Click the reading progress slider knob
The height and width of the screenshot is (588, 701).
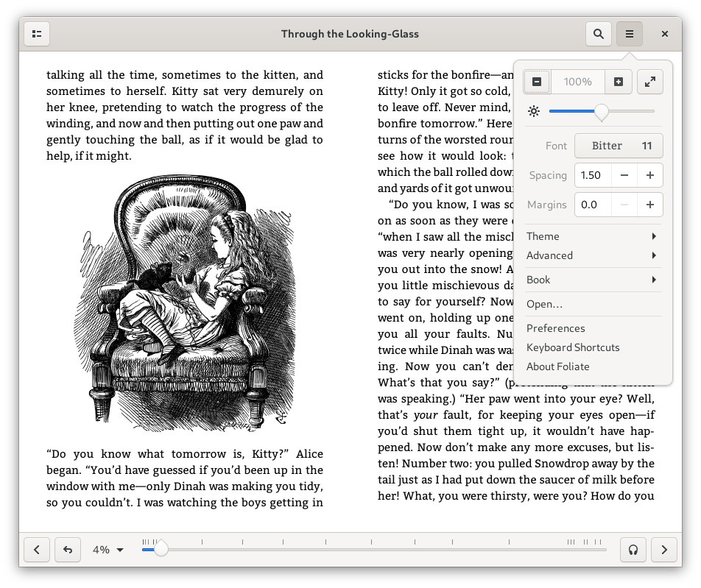[x=161, y=549]
